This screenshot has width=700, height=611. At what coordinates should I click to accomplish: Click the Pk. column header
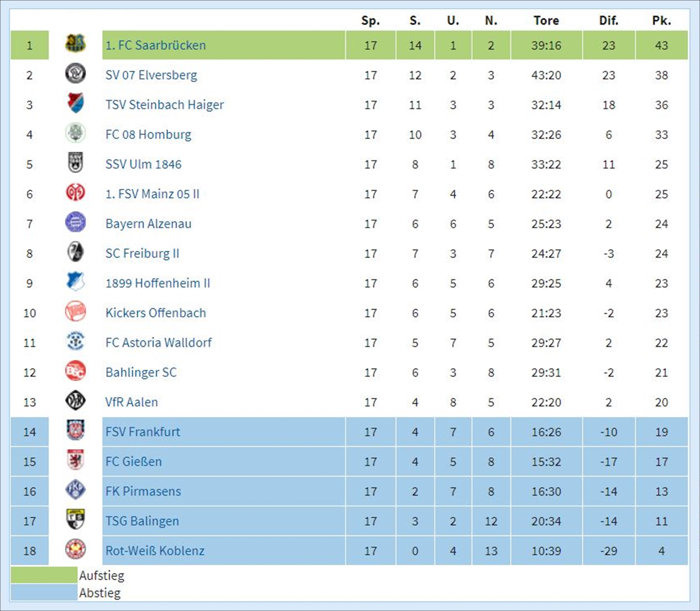[661, 21]
